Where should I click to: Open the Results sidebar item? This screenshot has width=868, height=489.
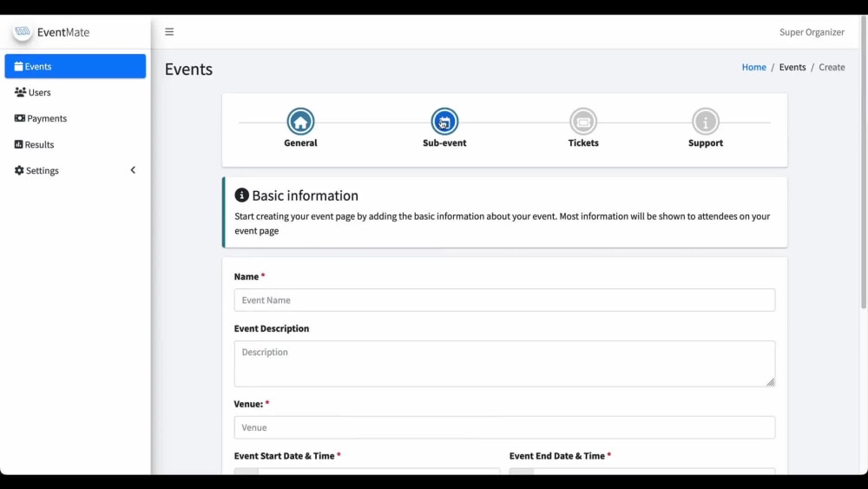pyautogui.click(x=76, y=144)
